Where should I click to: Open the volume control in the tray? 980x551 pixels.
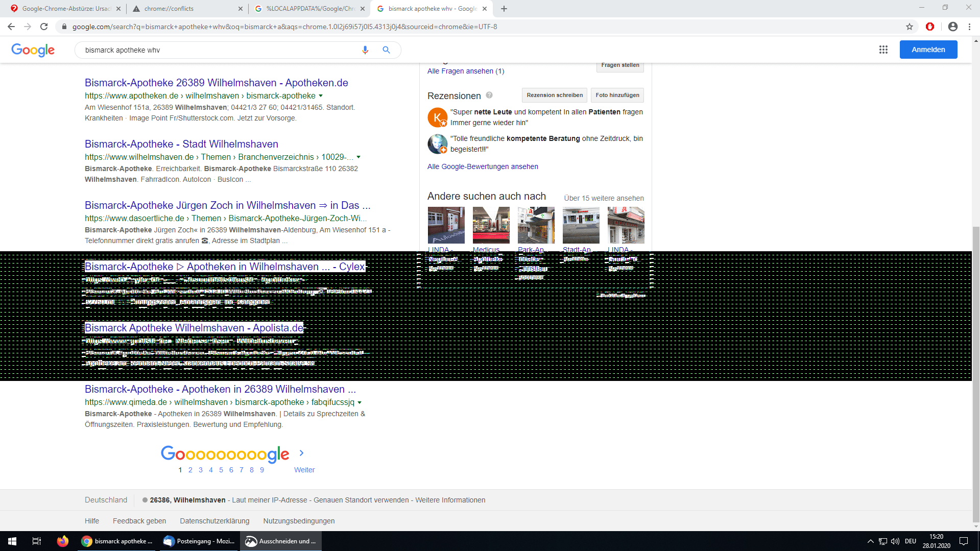pyautogui.click(x=895, y=541)
